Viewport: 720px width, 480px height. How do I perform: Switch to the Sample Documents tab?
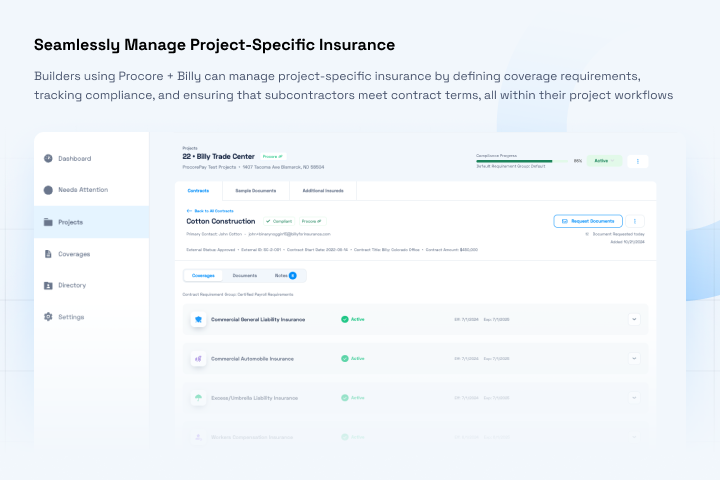pos(256,191)
